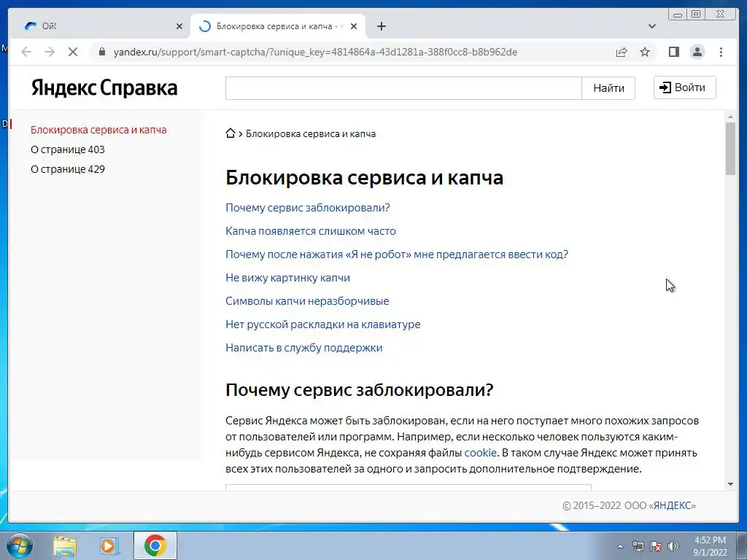Click breadcrumb text 'Блокировка сервиса и капча'
Screen dimensions: 747x560
[x=311, y=134]
